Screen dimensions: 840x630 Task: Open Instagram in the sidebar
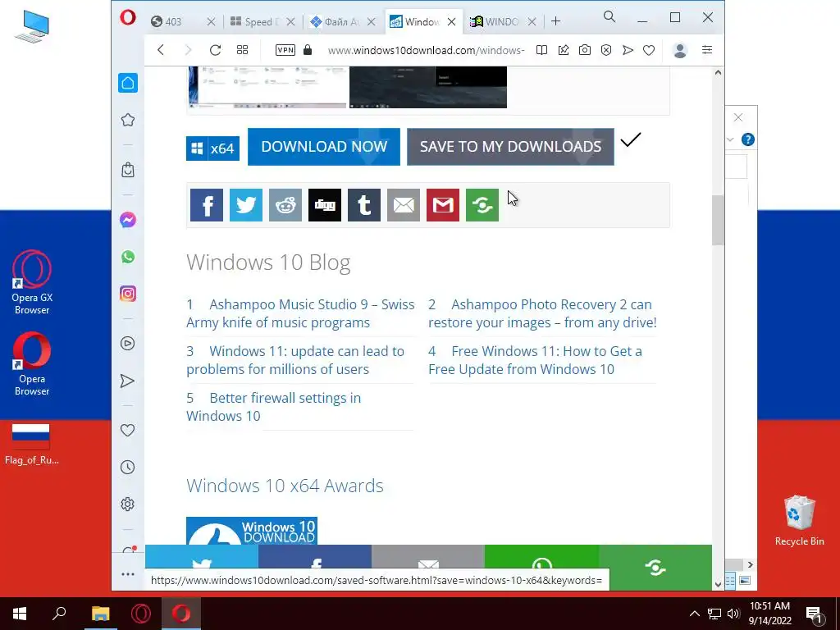(127, 294)
